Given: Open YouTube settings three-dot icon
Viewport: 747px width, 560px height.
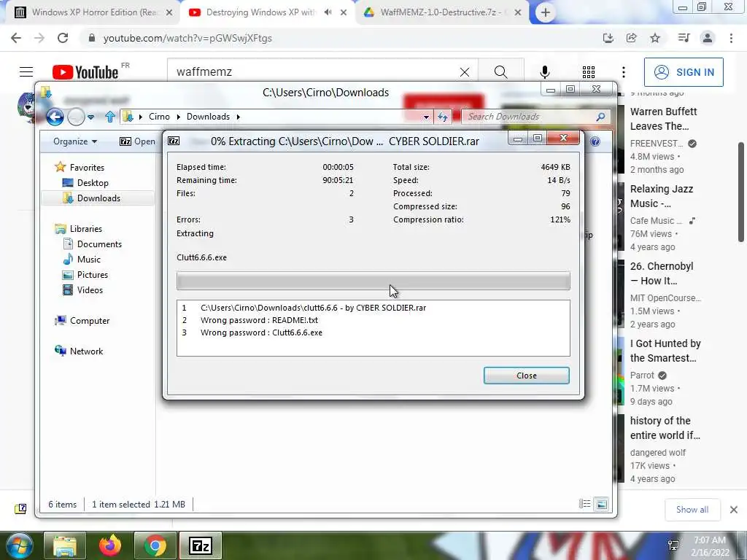Looking at the screenshot, I should [624, 72].
